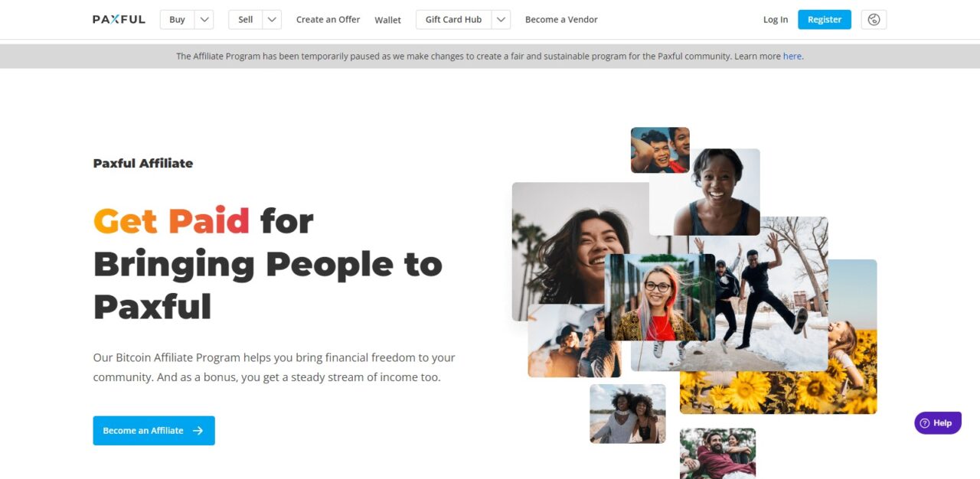Go to Create an Offer
This screenshot has width=980, height=479.
328,19
